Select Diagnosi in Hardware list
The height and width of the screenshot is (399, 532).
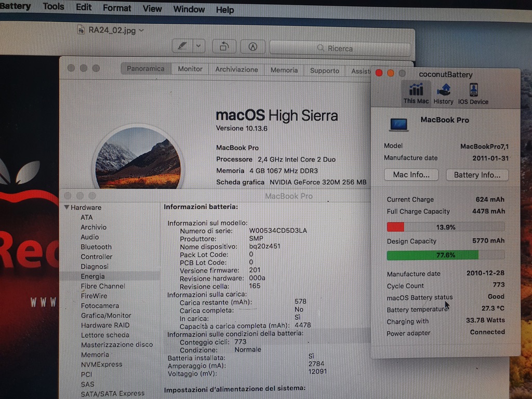(95, 267)
